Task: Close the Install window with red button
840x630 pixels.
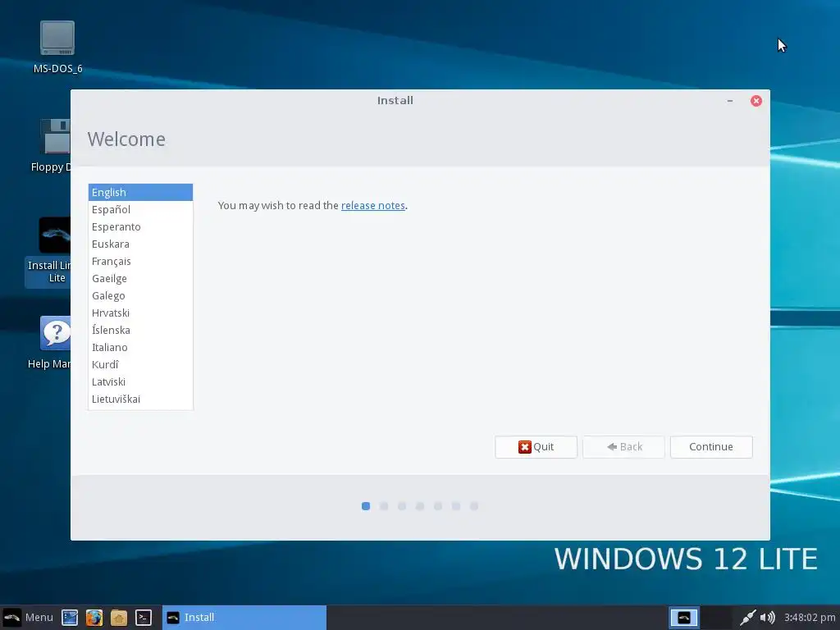Action: tap(756, 101)
